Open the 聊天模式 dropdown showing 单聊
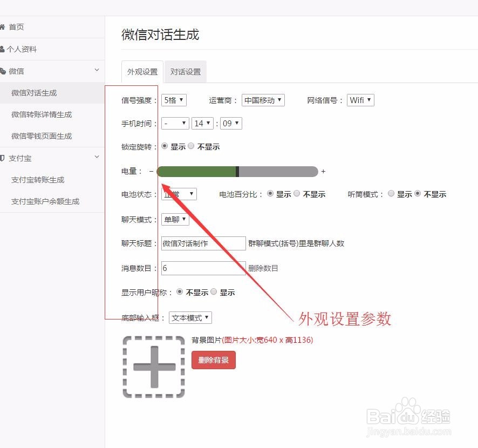The width and height of the screenshot is (478, 448). click(x=175, y=219)
